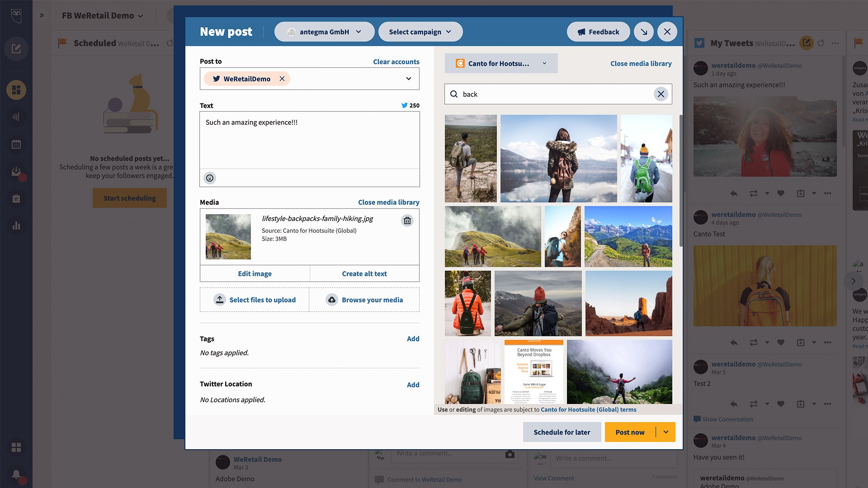Expand retweet options on first tweet
The image size is (868, 488).
click(767, 193)
